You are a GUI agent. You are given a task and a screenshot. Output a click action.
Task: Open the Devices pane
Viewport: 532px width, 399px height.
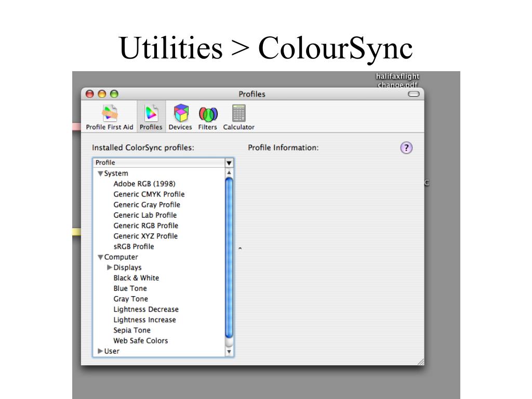click(x=180, y=117)
